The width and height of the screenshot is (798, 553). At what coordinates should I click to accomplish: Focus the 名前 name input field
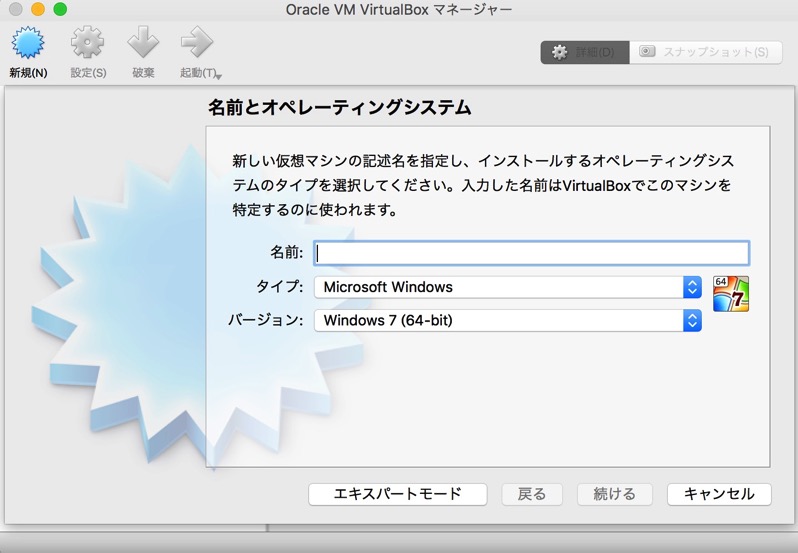point(531,253)
